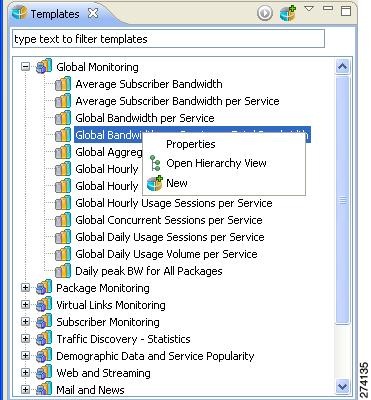
Task: Click Traffic Discovery - Statistics folder icon
Action: pyautogui.click(x=44, y=338)
